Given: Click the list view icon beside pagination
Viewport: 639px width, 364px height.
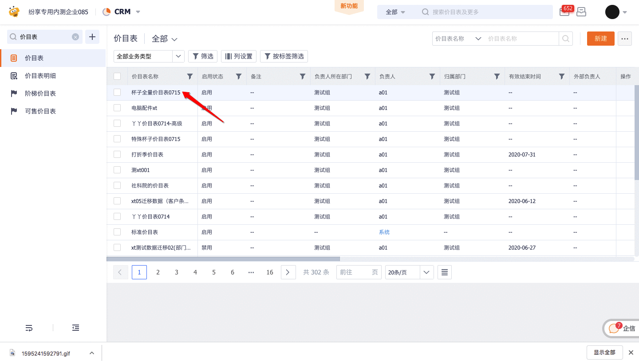Looking at the screenshot, I should click(x=445, y=272).
